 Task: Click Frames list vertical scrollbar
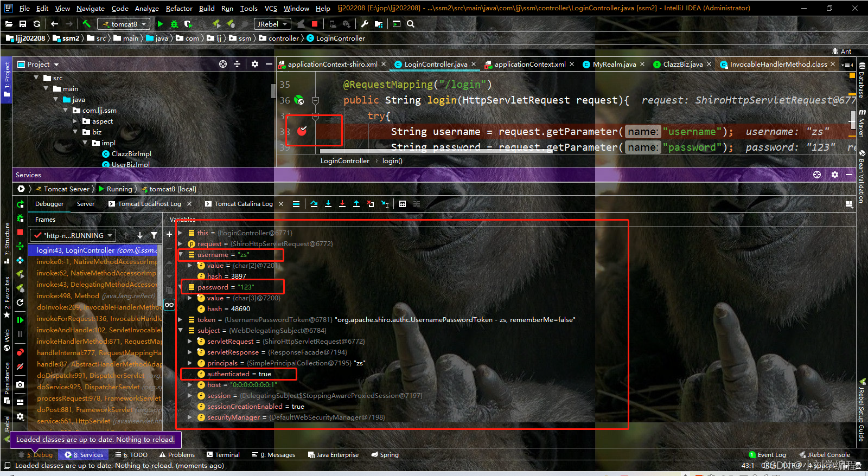[x=159, y=275]
